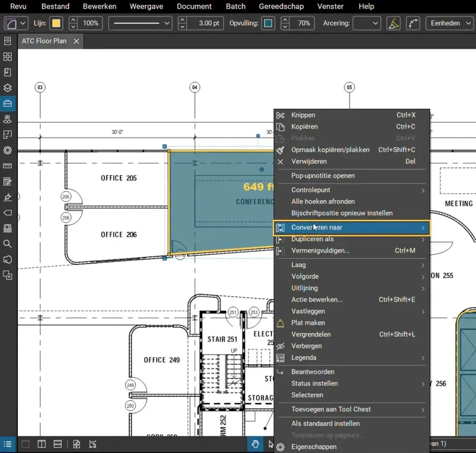Click the copy icon next to Kopiëren

click(x=280, y=127)
